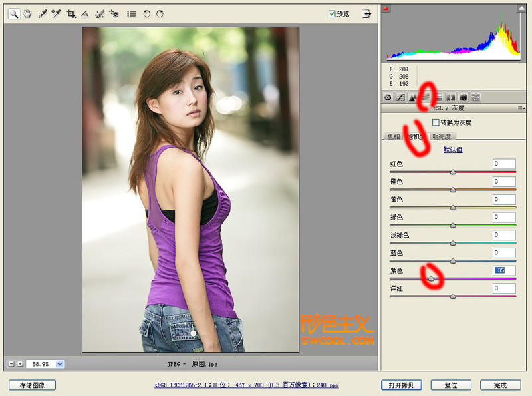The height and width of the screenshot is (396, 532).
Task: Click the 存储图像 save image button
Action: point(32,385)
